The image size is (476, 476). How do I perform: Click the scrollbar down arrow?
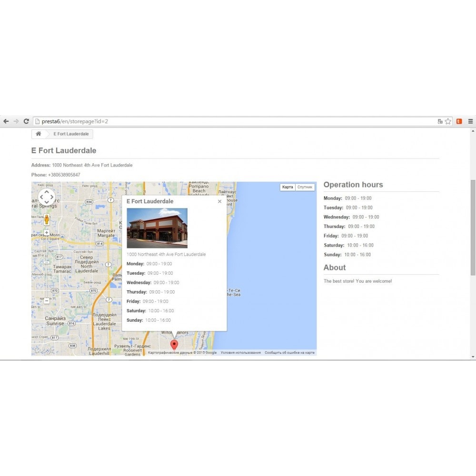(x=473, y=357)
